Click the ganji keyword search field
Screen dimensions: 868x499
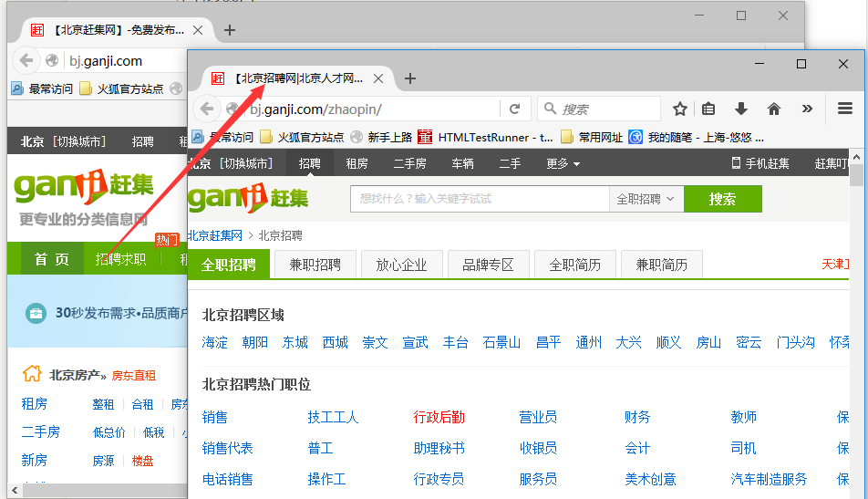click(480, 198)
